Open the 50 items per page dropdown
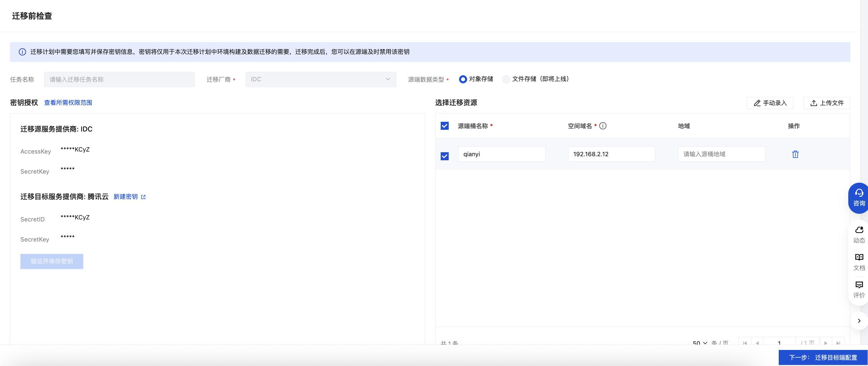 pyautogui.click(x=700, y=342)
